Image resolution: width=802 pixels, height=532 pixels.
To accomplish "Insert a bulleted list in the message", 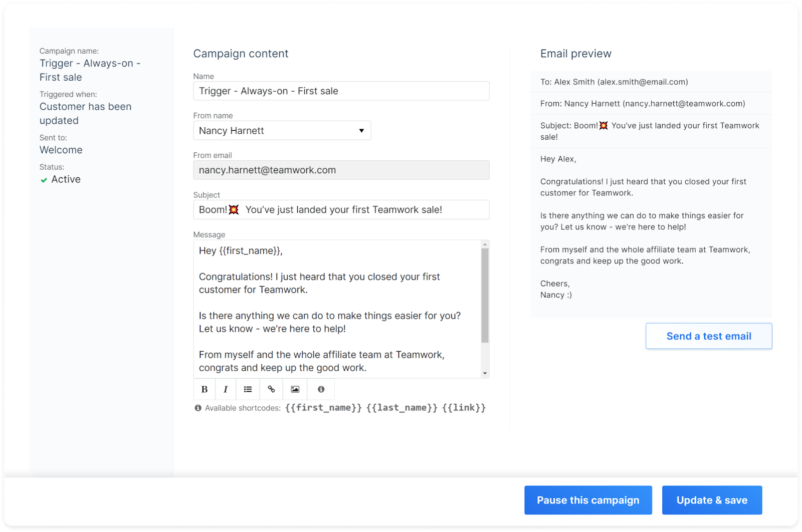I will [248, 389].
